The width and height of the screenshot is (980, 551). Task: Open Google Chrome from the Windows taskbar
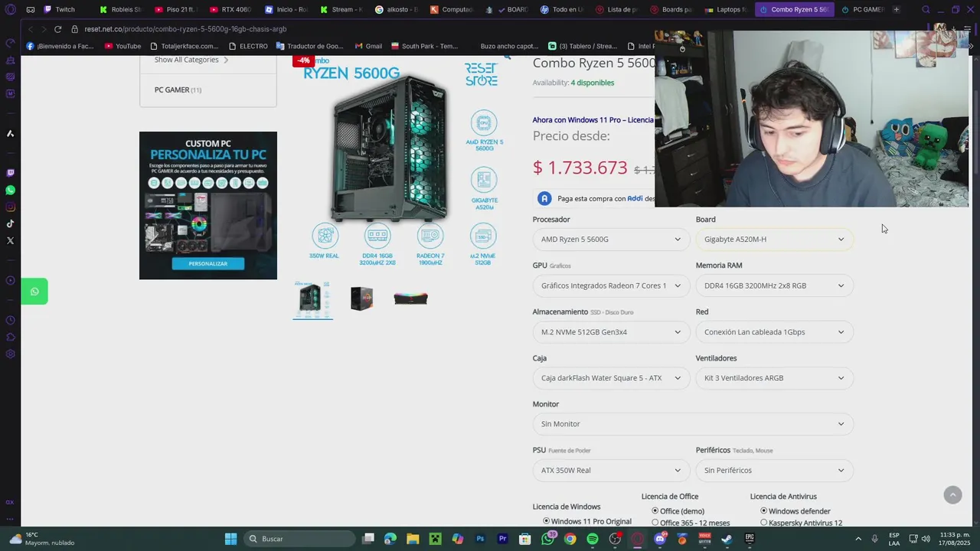(570, 539)
